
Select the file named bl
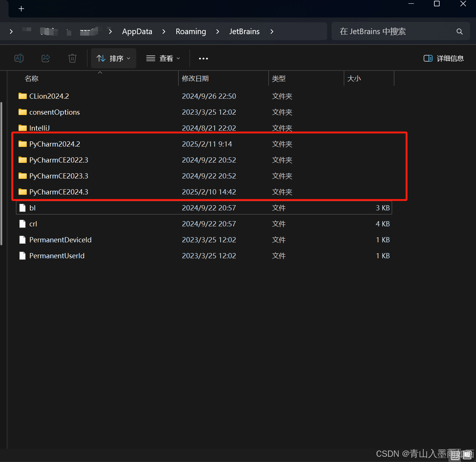(x=204, y=208)
